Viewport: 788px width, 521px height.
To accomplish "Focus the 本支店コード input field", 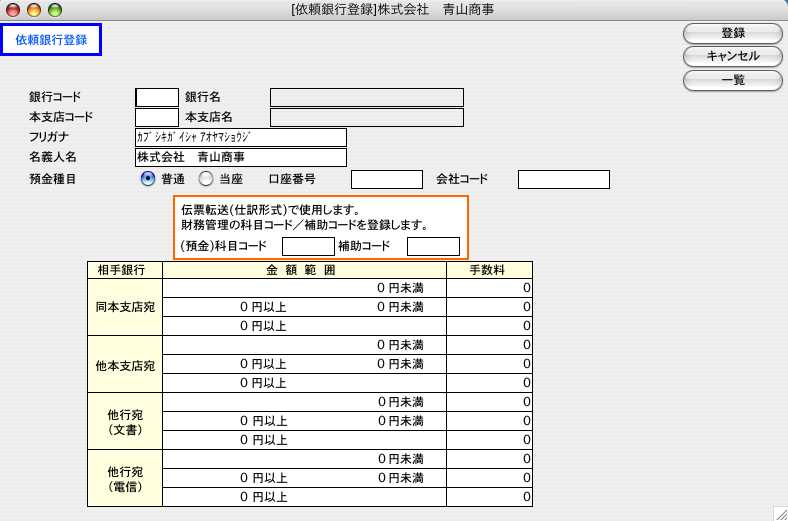I will [157, 117].
